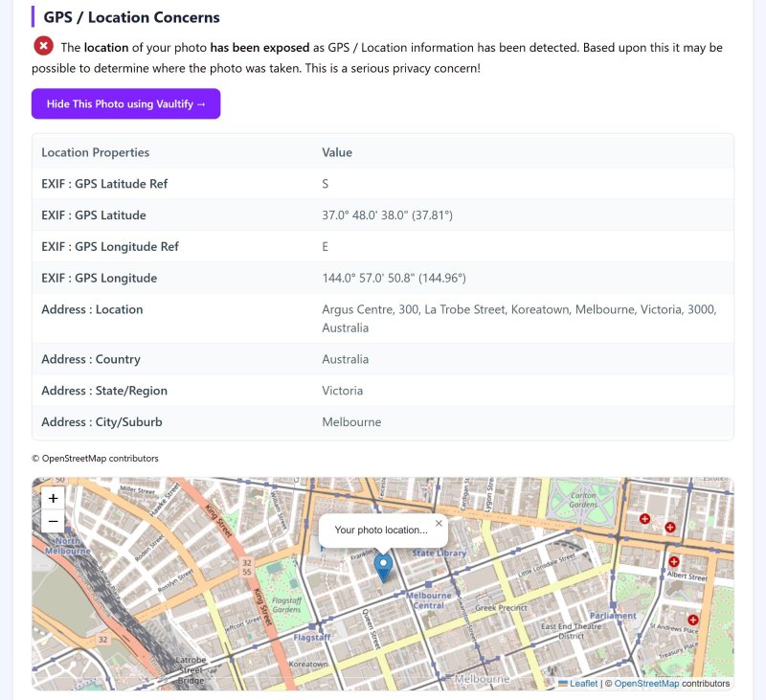Click the hospital icon near Albert Street

[x=674, y=561]
